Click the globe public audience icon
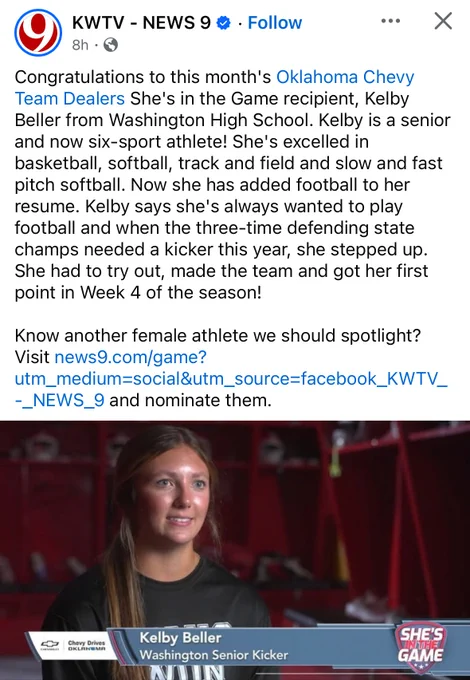The width and height of the screenshot is (470, 680). pyautogui.click(x=111, y=45)
